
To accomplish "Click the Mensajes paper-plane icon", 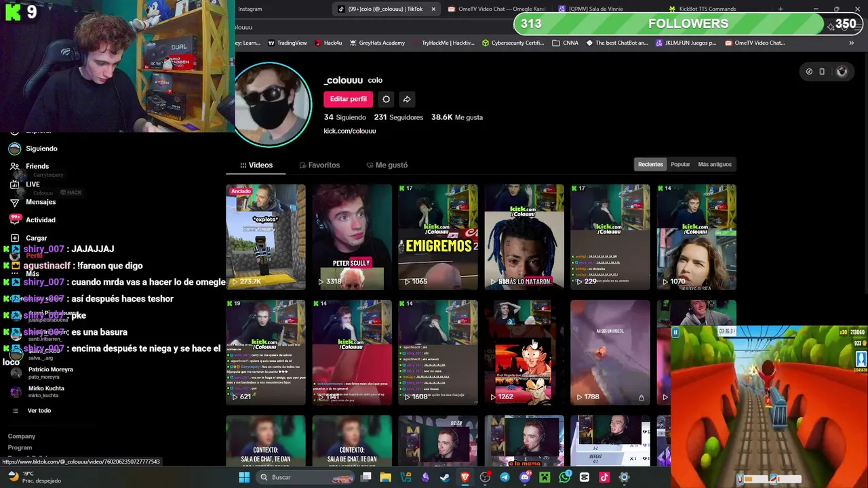I will point(14,202).
